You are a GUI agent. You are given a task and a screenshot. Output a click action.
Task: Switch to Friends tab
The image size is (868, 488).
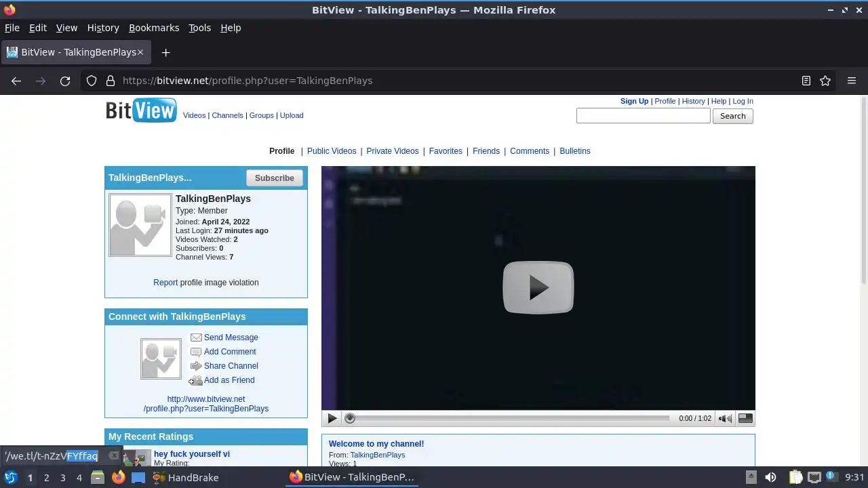(486, 151)
